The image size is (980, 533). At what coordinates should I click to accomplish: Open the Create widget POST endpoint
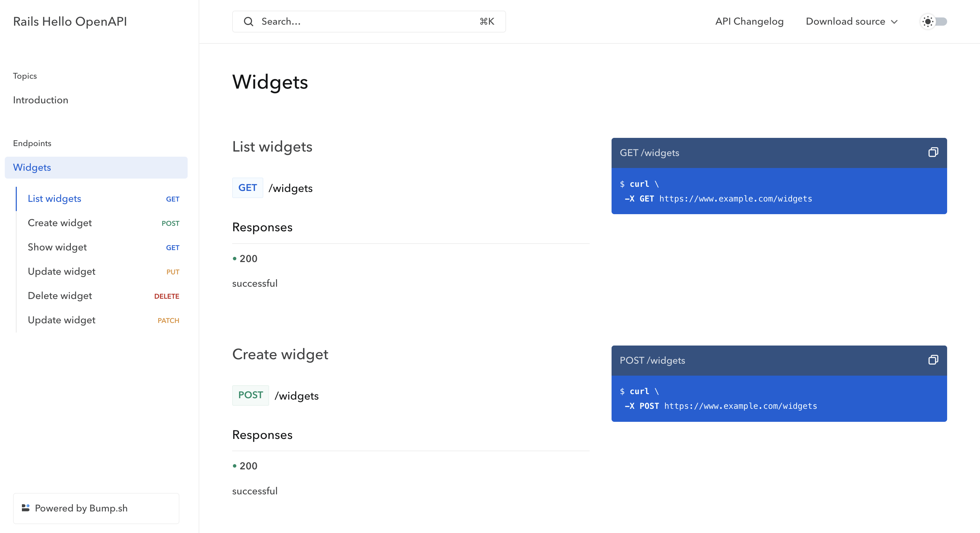60,223
